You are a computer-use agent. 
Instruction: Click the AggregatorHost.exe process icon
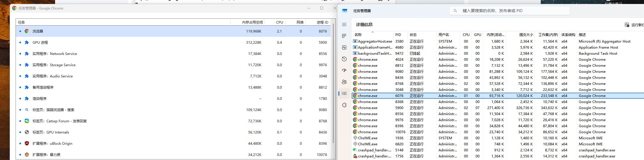pyautogui.click(x=355, y=41)
